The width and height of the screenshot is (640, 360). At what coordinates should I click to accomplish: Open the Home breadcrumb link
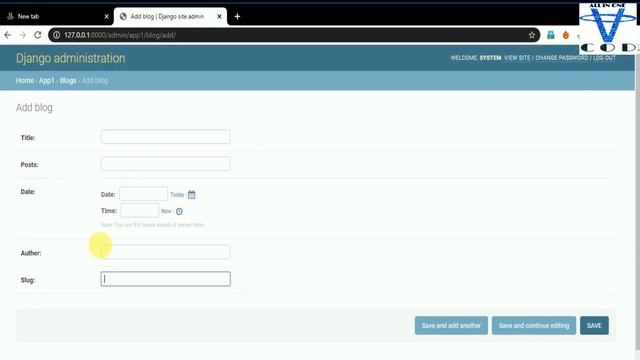pyautogui.click(x=25, y=80)
